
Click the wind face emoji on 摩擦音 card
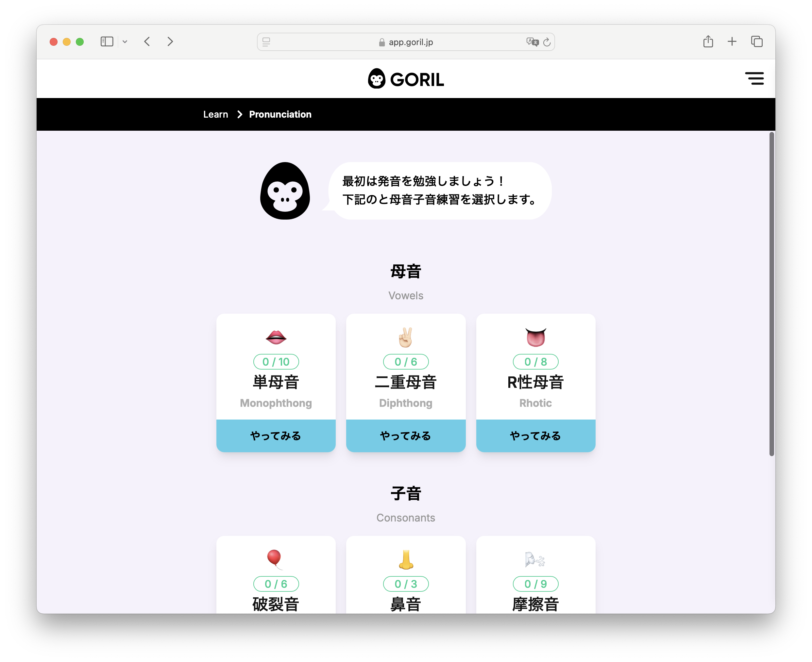pos(535,559)
